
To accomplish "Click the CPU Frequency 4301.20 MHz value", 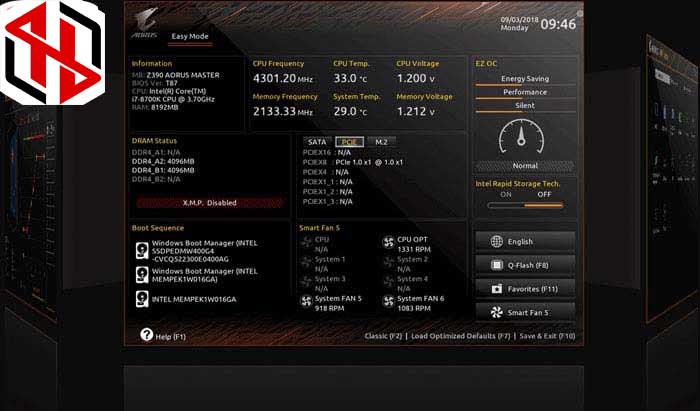I will (x=283, y=79).
